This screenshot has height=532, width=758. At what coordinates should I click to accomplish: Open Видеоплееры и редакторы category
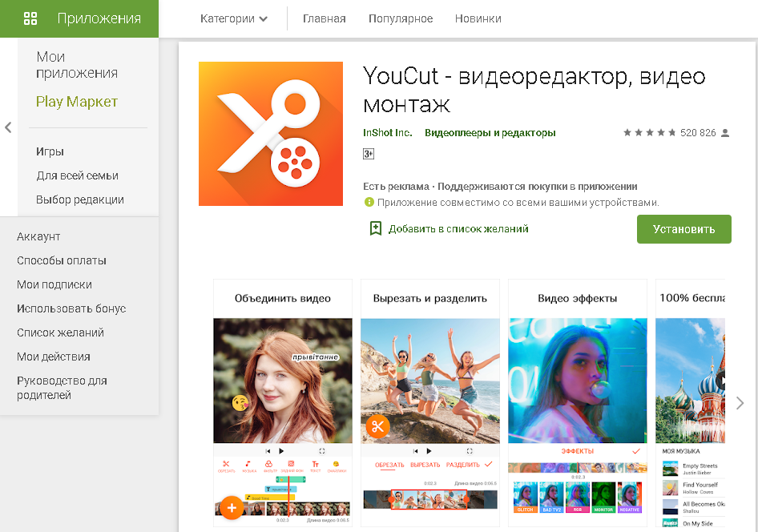point(490,133)
